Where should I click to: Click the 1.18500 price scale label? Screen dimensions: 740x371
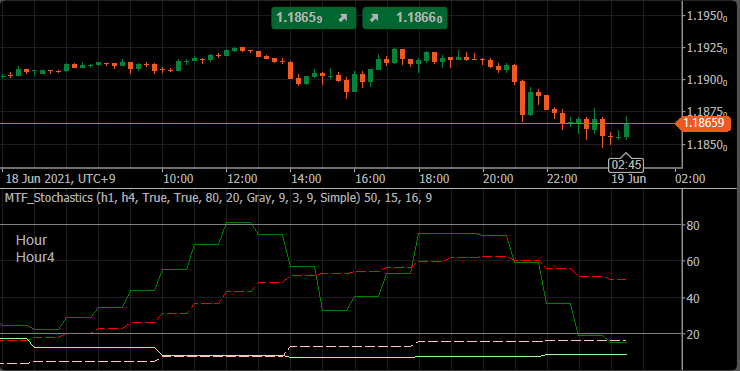707,145
